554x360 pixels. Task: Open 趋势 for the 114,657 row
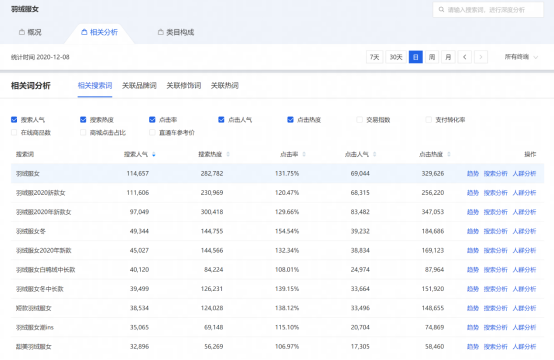[473, 173]
